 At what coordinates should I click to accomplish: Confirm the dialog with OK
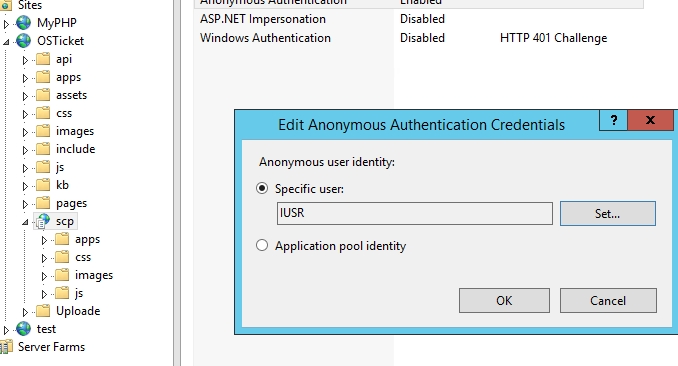click(x=504, y=300)
